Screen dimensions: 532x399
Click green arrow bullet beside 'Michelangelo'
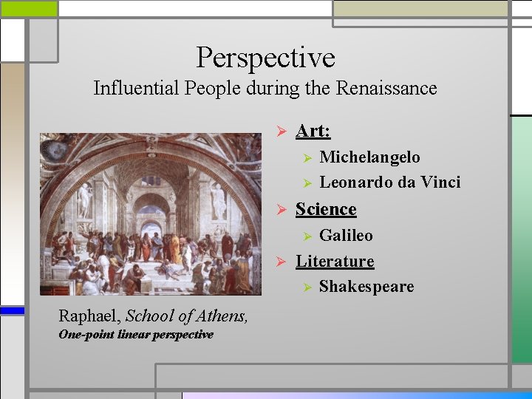[307, 158]
